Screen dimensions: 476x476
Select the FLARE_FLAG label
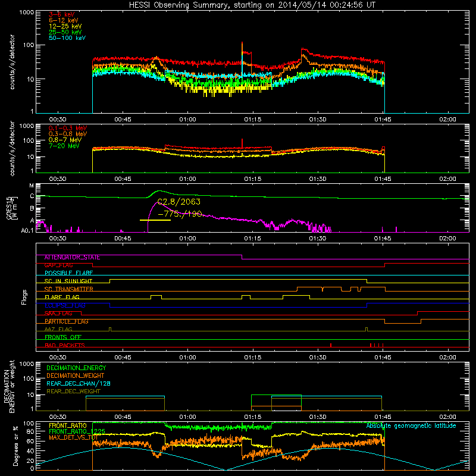click(x=62, y=297)
